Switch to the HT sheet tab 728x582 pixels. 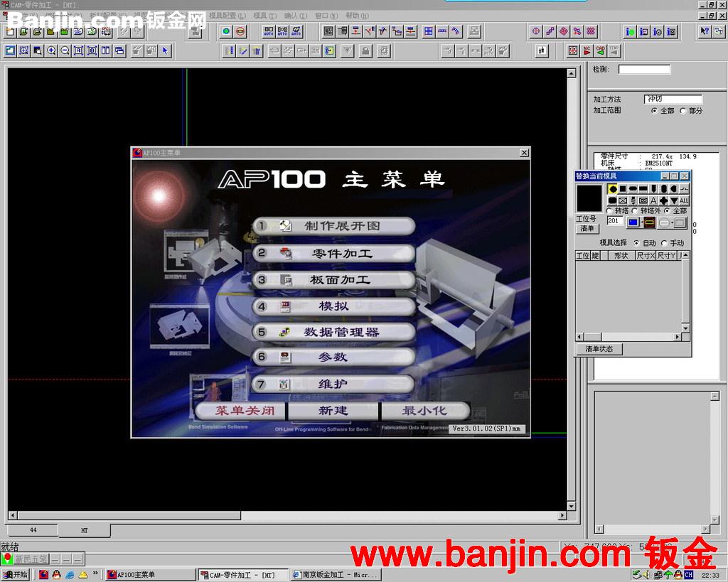84,530
